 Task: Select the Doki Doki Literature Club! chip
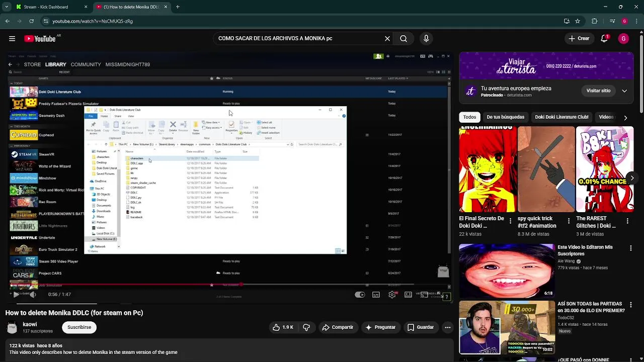click(x=561, y=117)
